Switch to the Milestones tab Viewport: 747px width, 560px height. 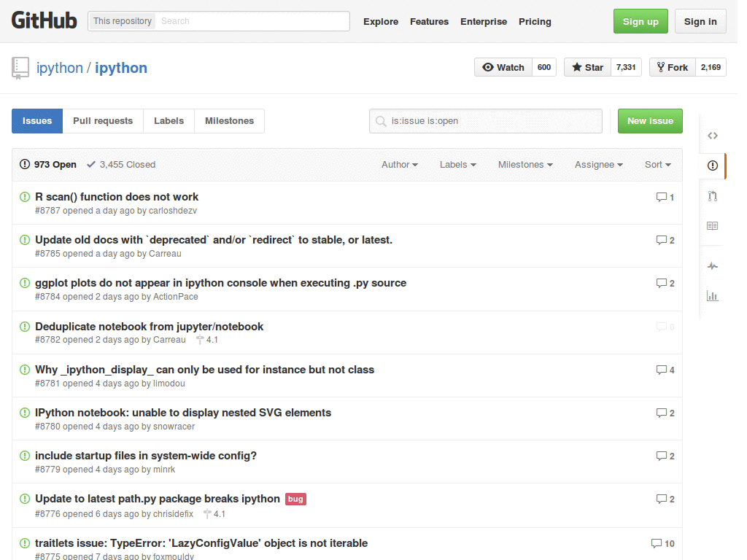tap(229, 121)
